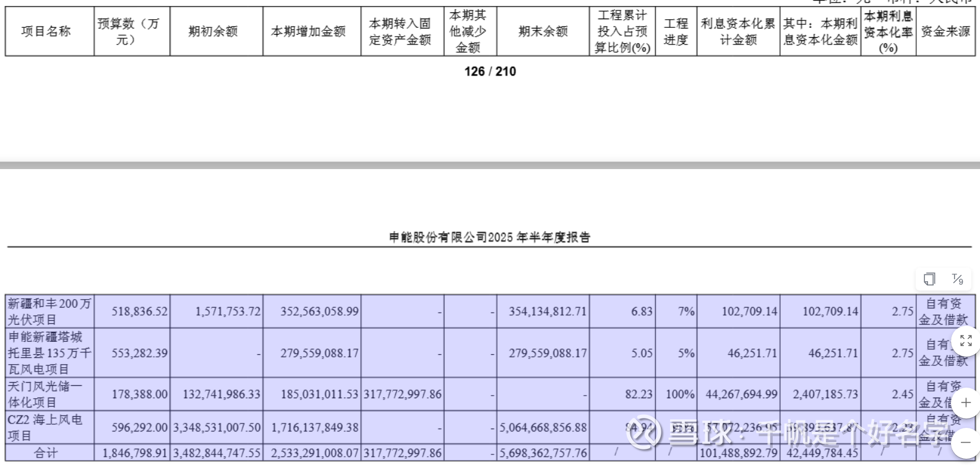Select the CZ2 海上风电项目 row name
Viewport: 980px width, 465px height.
pos(45,427)
